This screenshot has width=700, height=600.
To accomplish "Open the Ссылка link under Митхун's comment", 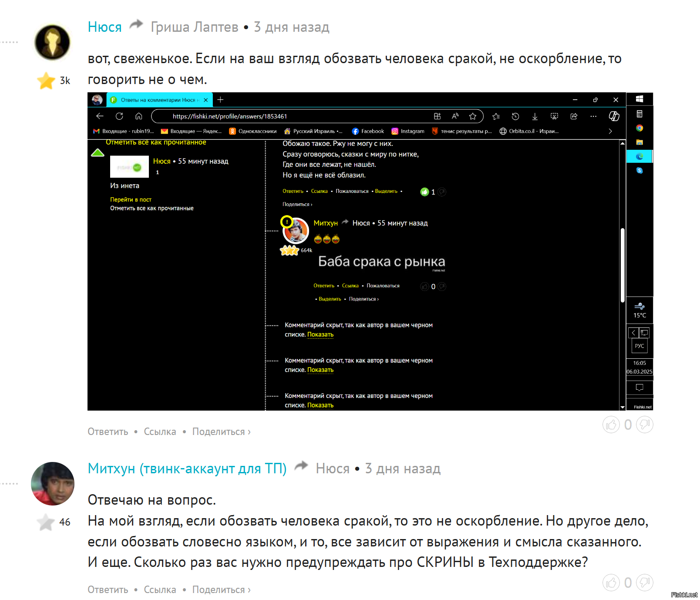I will click(160, 590).
